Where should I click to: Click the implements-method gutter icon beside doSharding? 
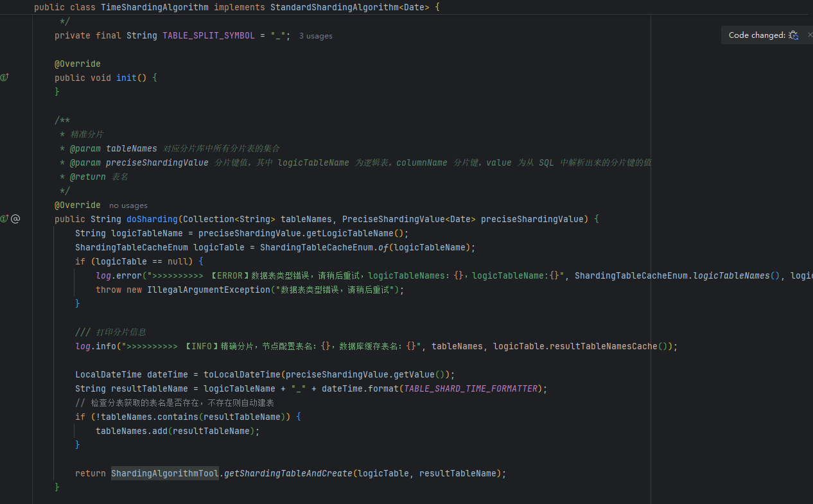(4, 219)
